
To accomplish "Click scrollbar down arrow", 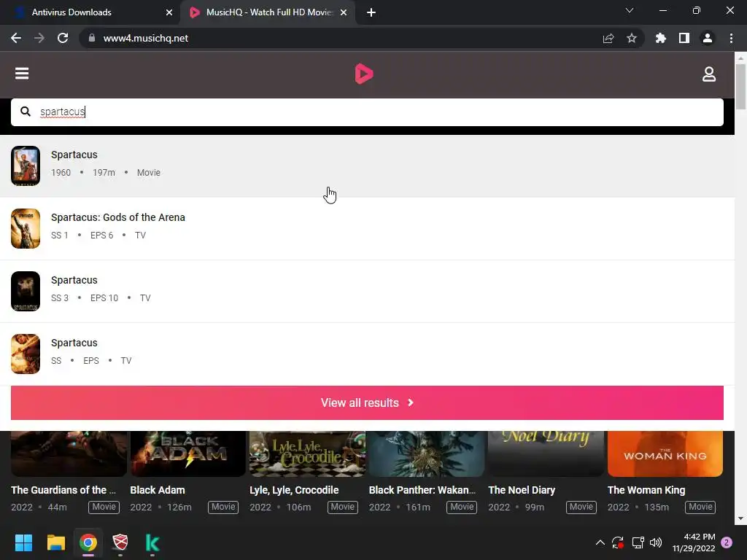I will [741, 518].
